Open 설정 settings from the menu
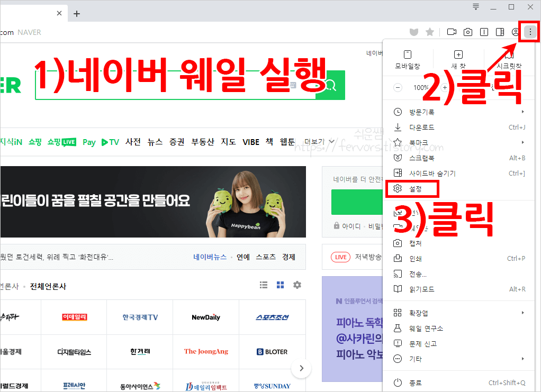The height and width of the screenshot is (392, 541). 459,189
